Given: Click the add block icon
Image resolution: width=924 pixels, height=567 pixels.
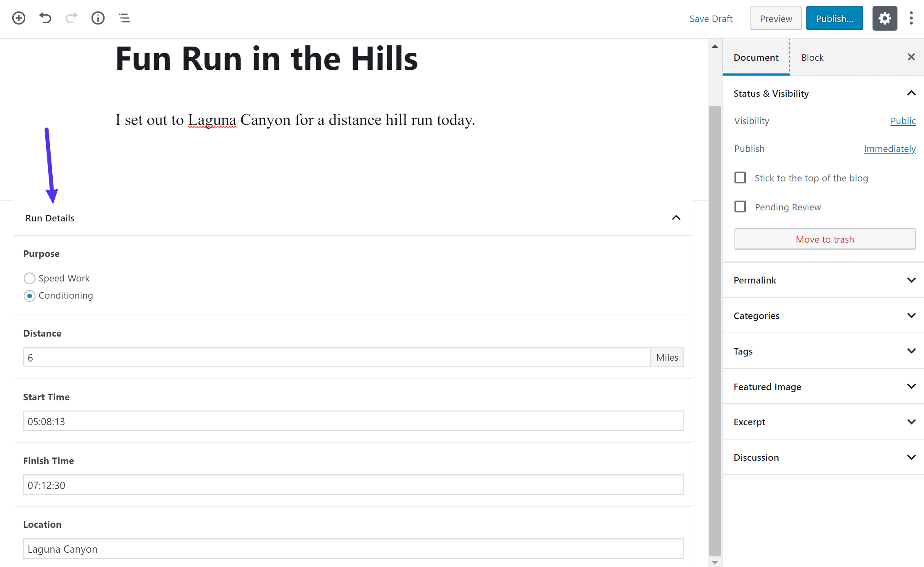Looking at the screenshot, I should (18, 18).
